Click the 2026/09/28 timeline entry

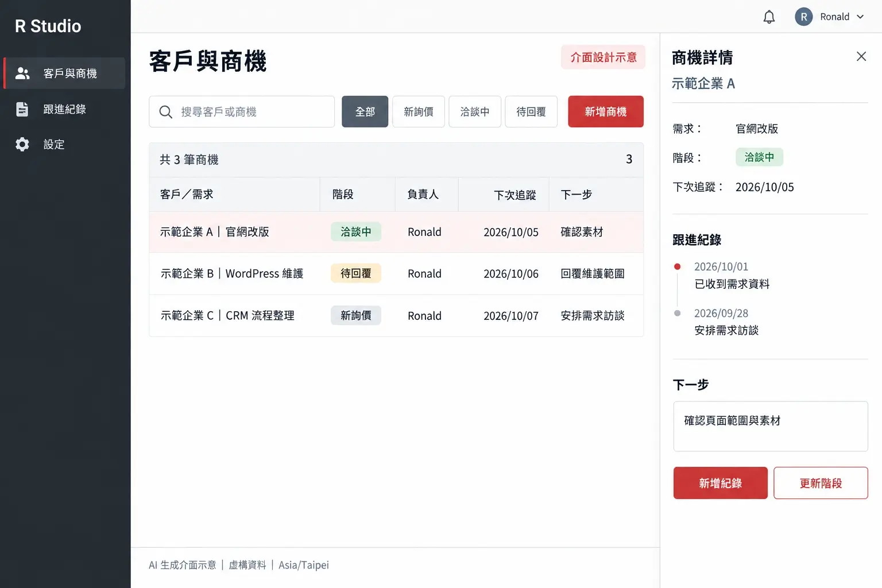pyautogui.click(x=726, y=322)
